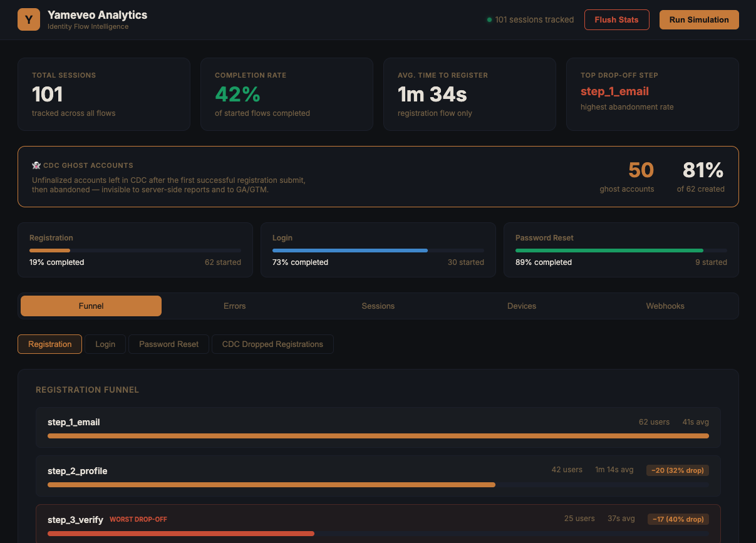The height and width of the screenshot is (543, 756).
Task: Click the green session status dot
Action: click(x=489, y=20)
